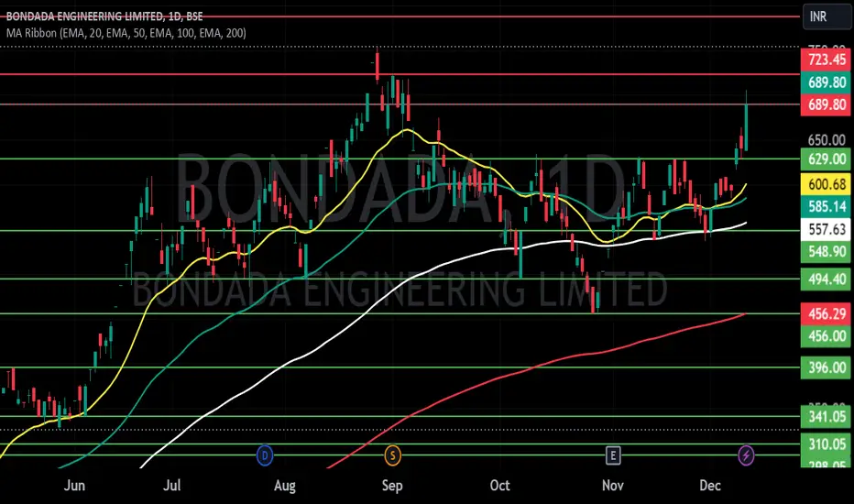Select the green 494.40 level label
854x504 pixels.
click(x=826, y=279)
